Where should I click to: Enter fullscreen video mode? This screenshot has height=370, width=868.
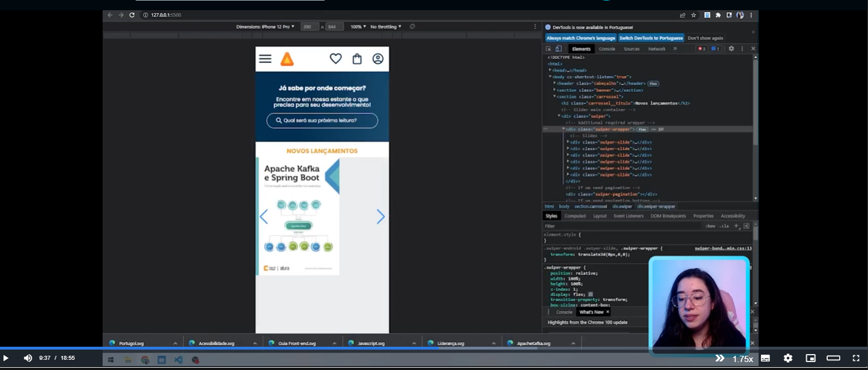[x=856, y=358]
